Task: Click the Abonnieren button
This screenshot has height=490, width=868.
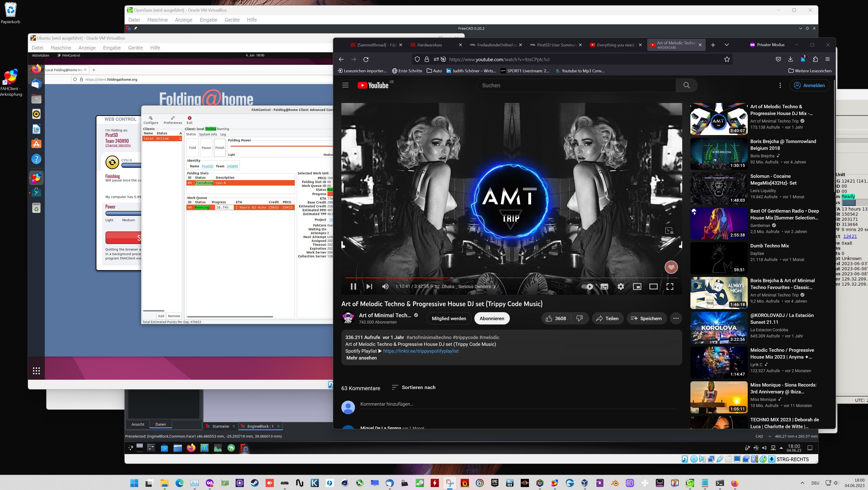Action: coord(492,319)
